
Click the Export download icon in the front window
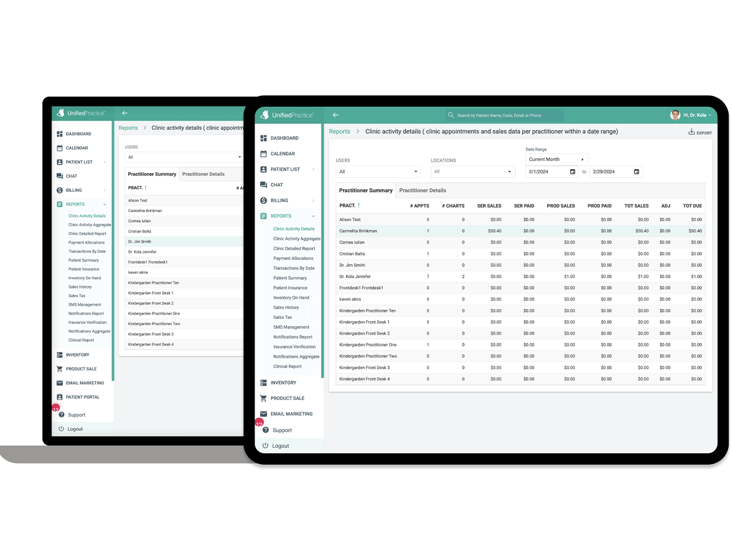click(691, 132)
